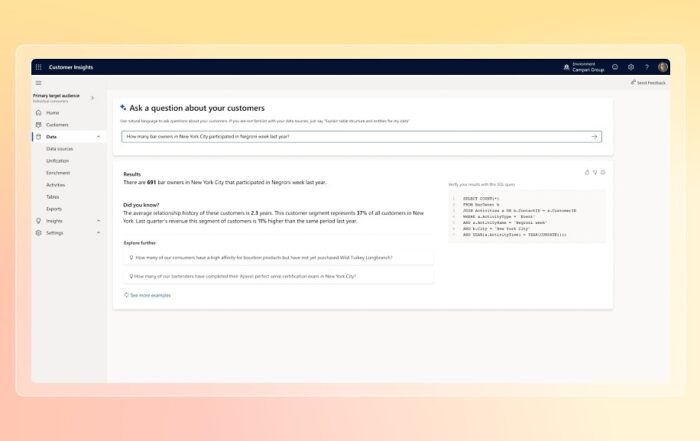Viewport: 700px width, 441px height.
Task: Open the environment picker icon
Action: [567, 67]
